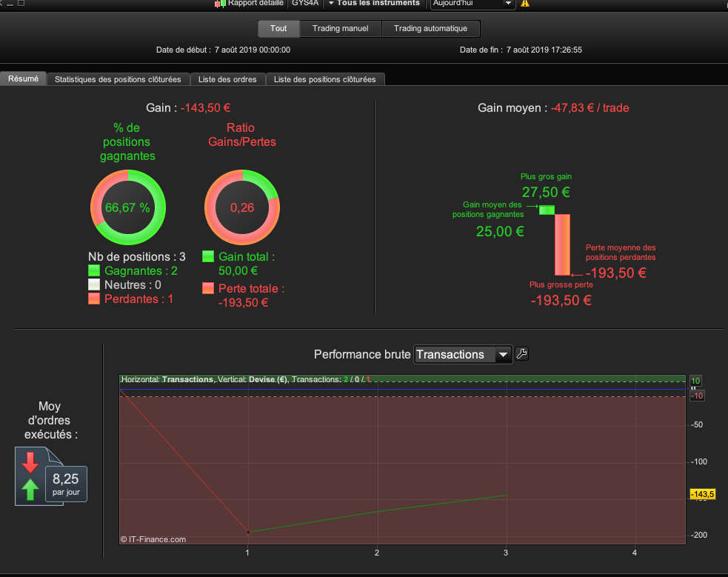728x577 pixels.
Task: Click the green Gagnantes legend square
Action: click(94, 270)
